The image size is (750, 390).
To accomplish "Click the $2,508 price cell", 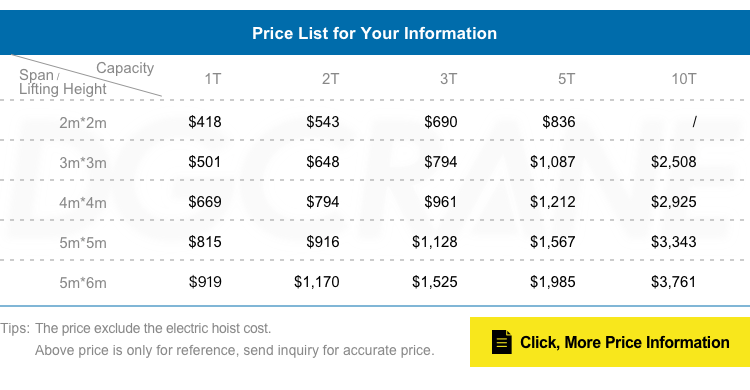I will [x=673, y=162].
